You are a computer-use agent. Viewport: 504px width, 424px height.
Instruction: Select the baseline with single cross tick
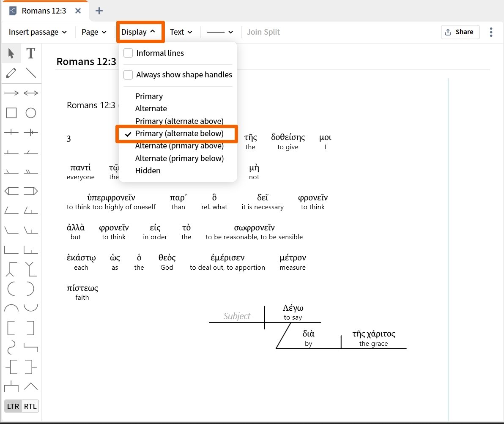pyautogui.click(x=11, y=132)
